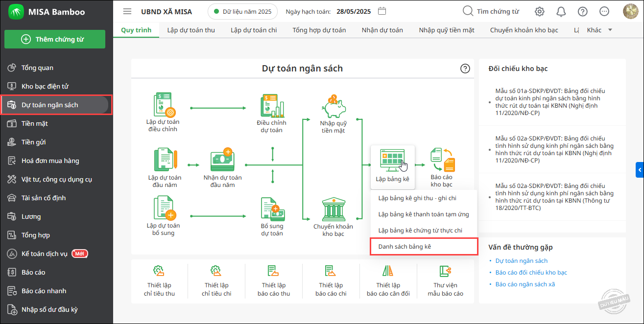644x324 pixels.
Task: Click the Nhận dự toán đầu năm icon
Action: 222,160
